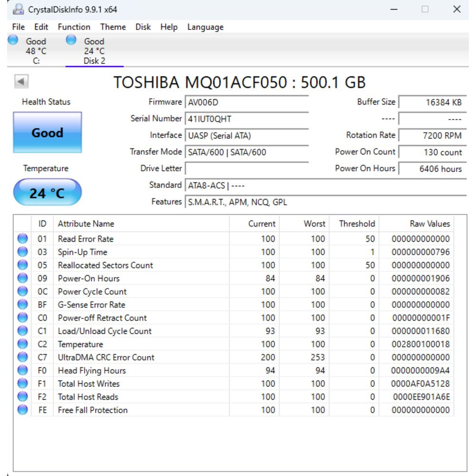The width and height of the screenshot is (476, 476).
Task: Click the Power On Count value 130 count
Action: (432, 152)
